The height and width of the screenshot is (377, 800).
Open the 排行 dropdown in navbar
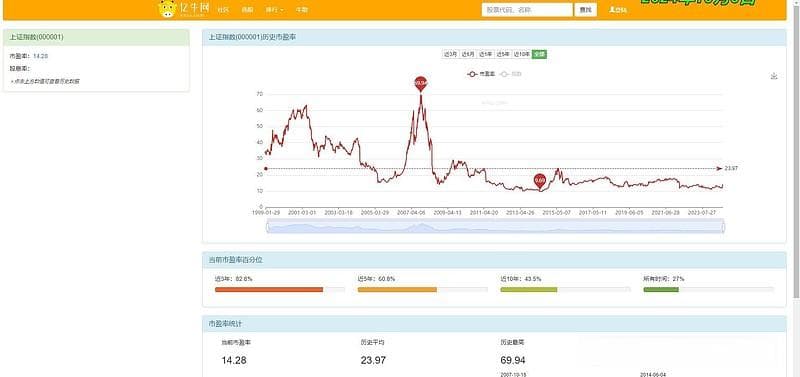(274, 10)
